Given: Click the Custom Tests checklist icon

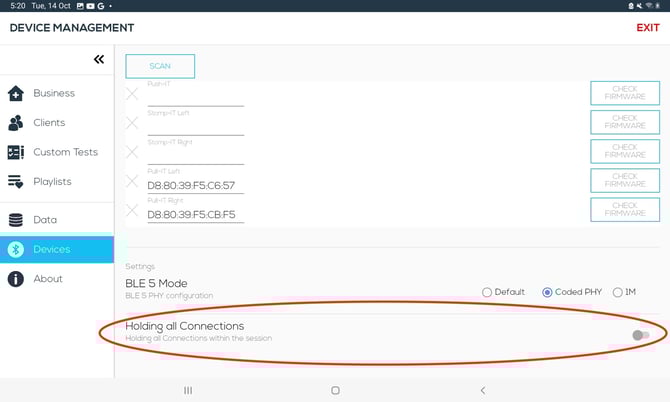Looking at the screenshot, I should [15, 152].
